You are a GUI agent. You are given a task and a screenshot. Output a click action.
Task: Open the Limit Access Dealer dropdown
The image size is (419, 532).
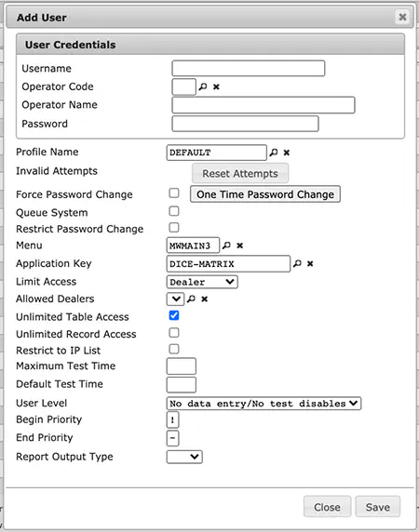pos(202,282)
